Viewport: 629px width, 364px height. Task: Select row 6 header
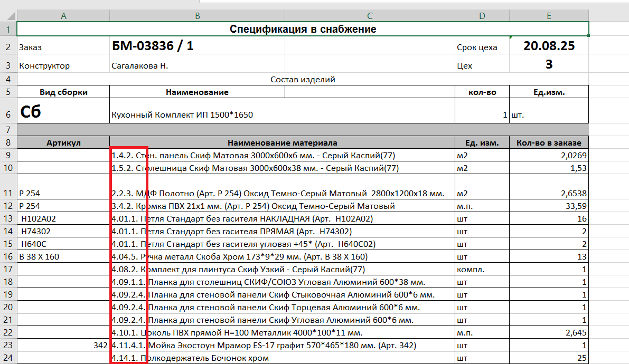point(8,111)
